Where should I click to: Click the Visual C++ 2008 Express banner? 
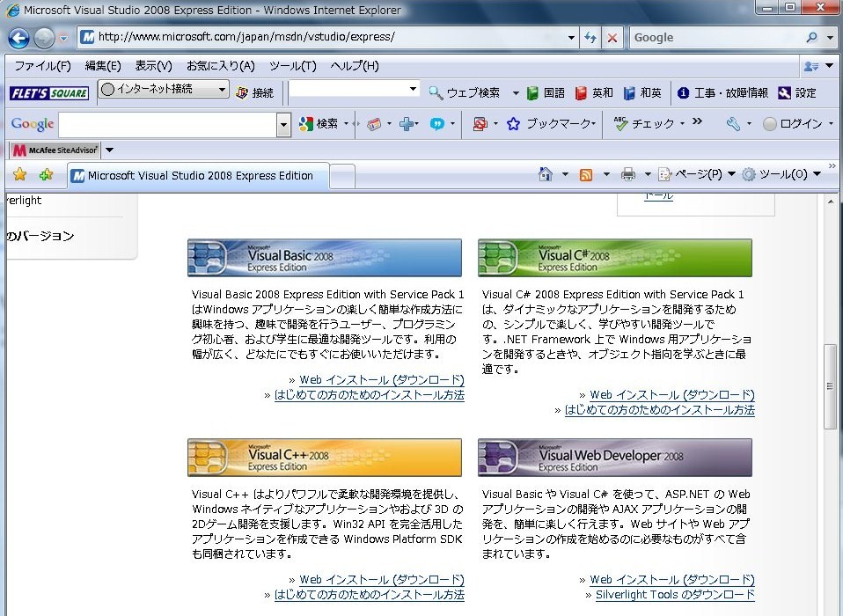(324, 458)
